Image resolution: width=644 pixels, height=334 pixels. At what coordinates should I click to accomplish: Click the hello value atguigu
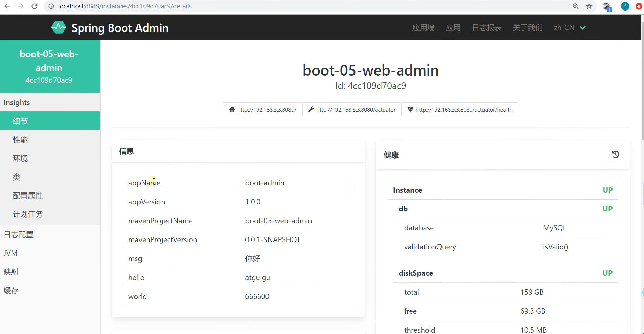pyautogui.click(x=258, y=278)
